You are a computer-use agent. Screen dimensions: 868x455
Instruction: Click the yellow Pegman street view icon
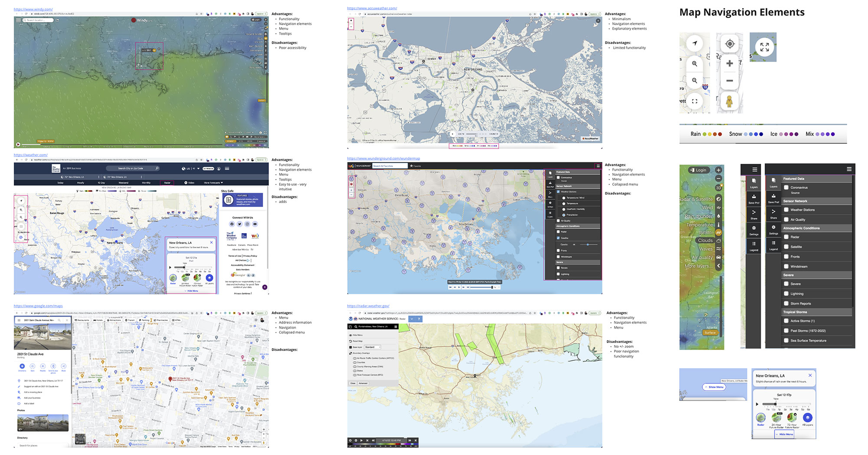(x=730, y=101)
